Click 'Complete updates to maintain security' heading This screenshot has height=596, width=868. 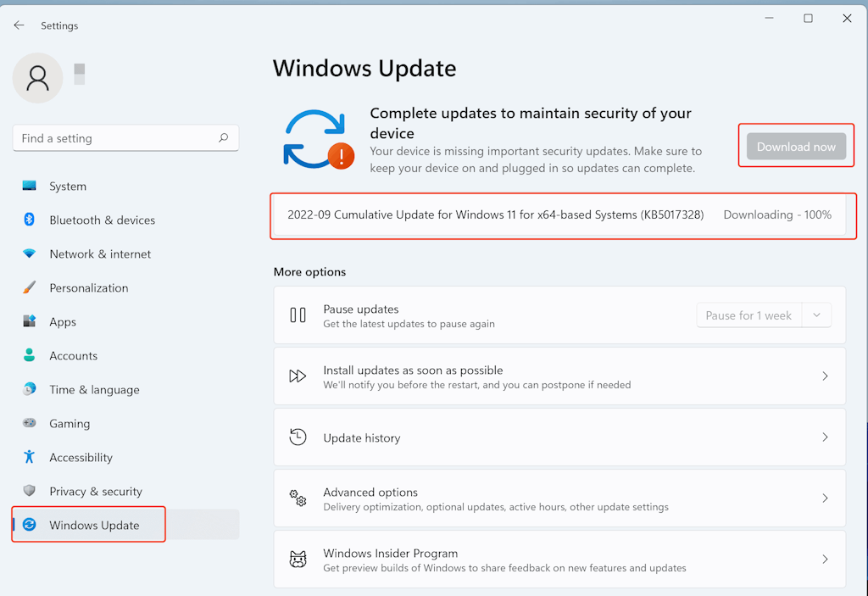(531, 123)
